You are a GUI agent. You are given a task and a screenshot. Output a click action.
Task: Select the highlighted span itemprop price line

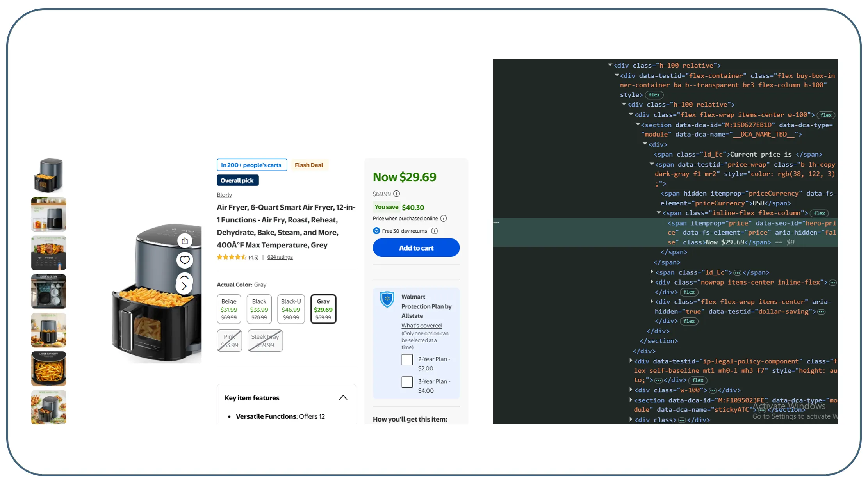coord(665,233)
